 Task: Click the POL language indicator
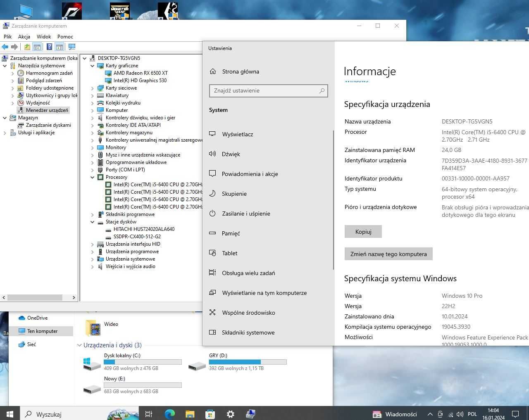point(472,414)
